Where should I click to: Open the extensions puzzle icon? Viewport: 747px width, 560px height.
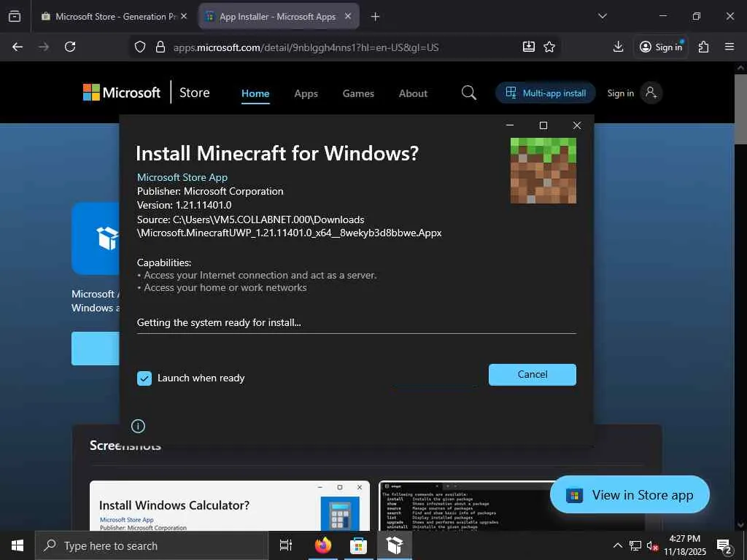coord(704,47)
